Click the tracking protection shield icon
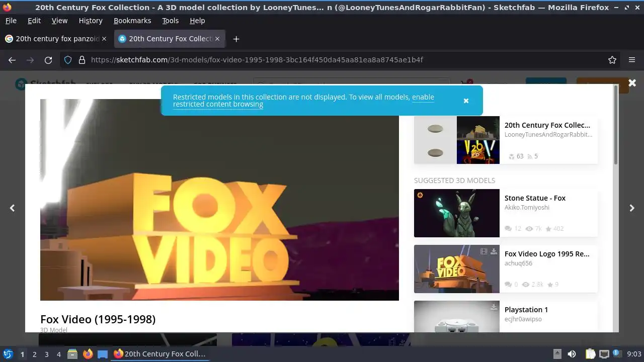644x362 pixels. click(68, 60)
